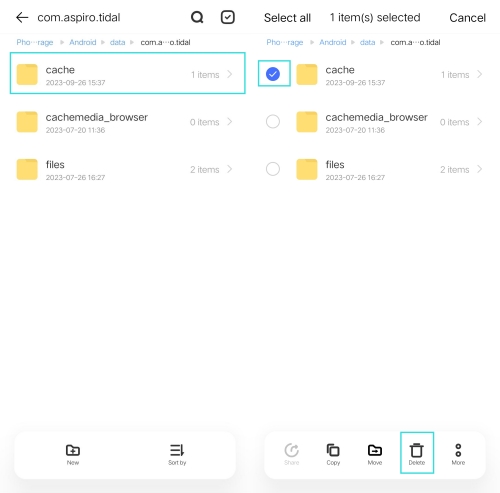Select the cachemedia_browser folder radio circle
This screenshot has width=500, height=493.
[273, 122]
